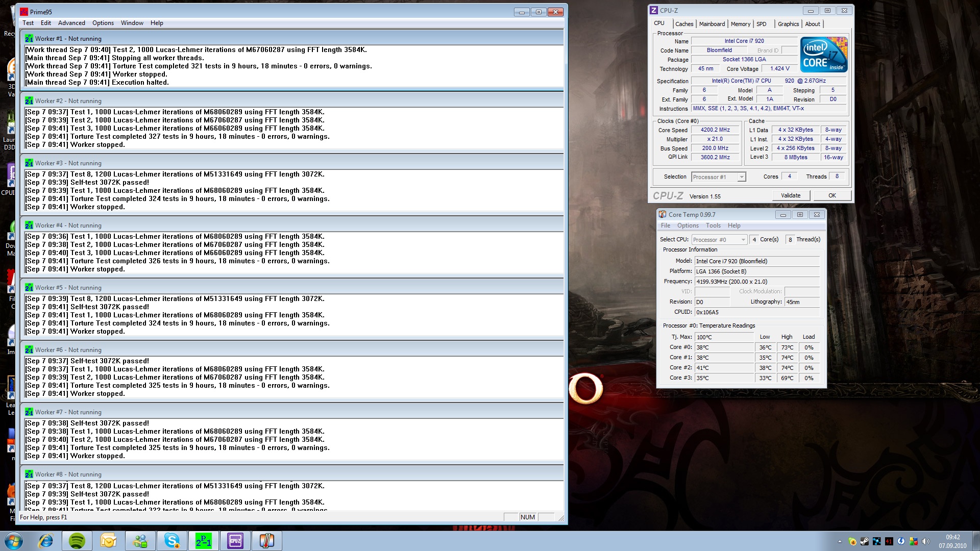Click the NUM indicator in Prime95 status bar
980x551 pixels.
pos(528,517)
